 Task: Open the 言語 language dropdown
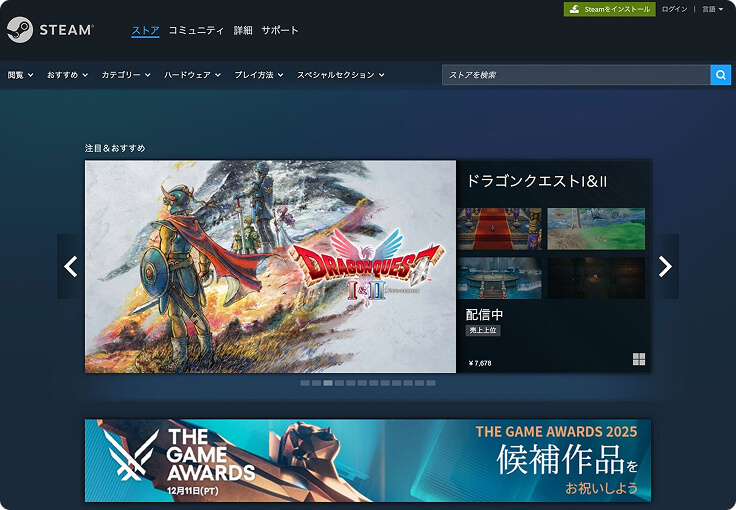[x=713, y=9]
